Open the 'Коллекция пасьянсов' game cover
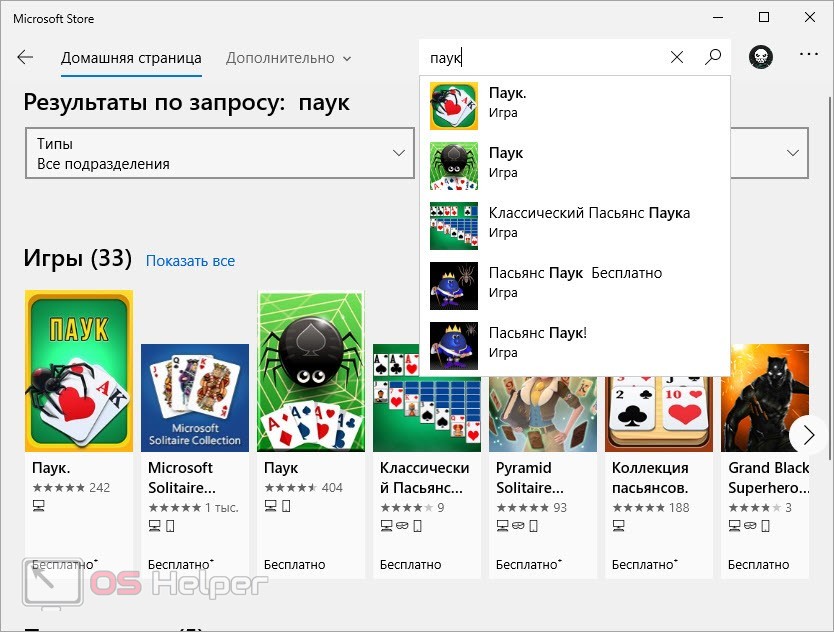The width and height of the screenshot is (834, 632). point(659,414)
